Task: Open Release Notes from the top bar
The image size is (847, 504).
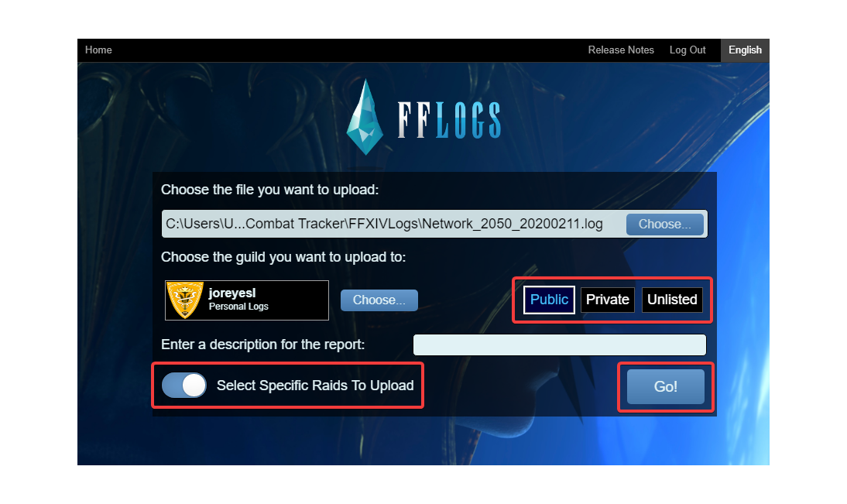Action: pos(621,50)
